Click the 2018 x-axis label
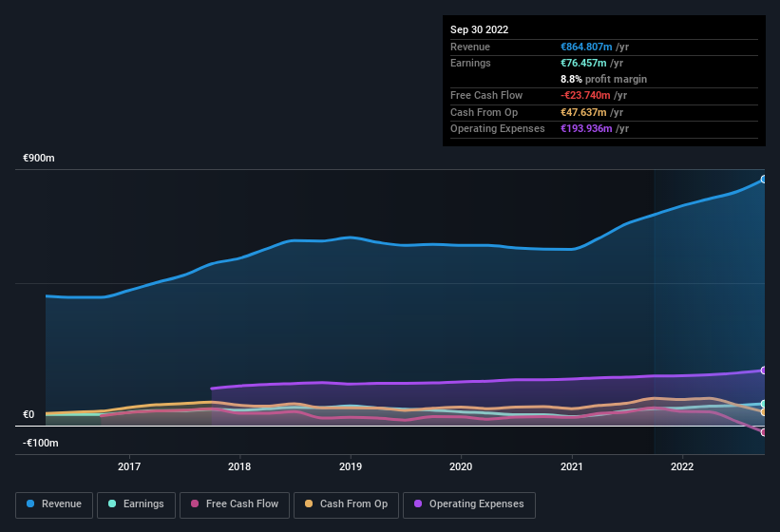This screenshot has height=532, width=780. click(239, 466)
